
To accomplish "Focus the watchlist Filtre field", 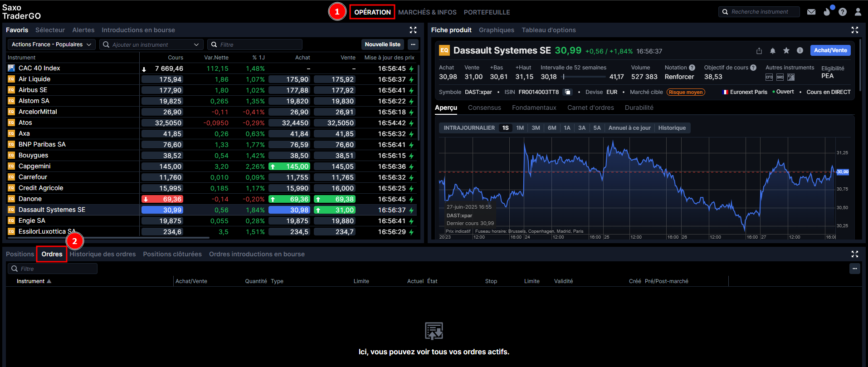I will click(255, 44).
